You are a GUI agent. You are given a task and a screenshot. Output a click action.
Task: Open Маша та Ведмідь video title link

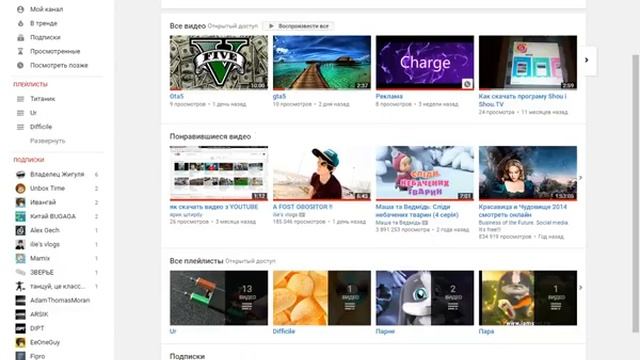click(x=417, y=211)
